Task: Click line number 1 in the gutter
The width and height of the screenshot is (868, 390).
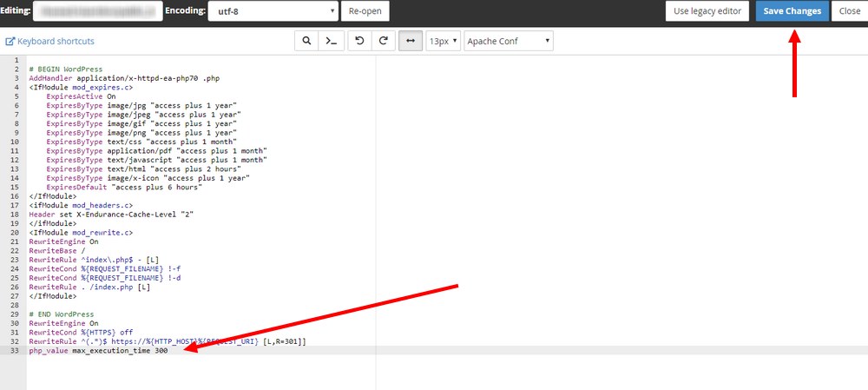Action: point(16,60)
